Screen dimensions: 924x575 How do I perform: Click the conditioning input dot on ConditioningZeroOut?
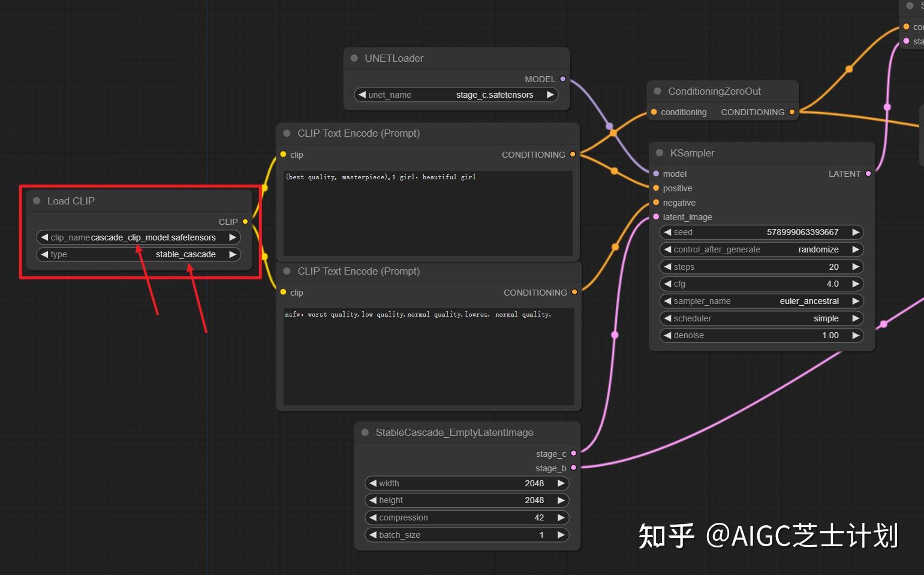pyautogui.click(x=653, y=112)
